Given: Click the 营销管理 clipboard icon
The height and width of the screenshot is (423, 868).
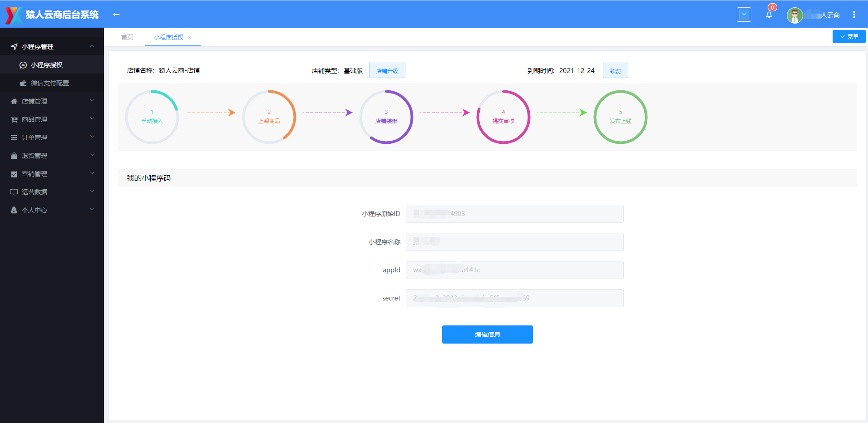Looking at the screenshot, I should point(14,174).
